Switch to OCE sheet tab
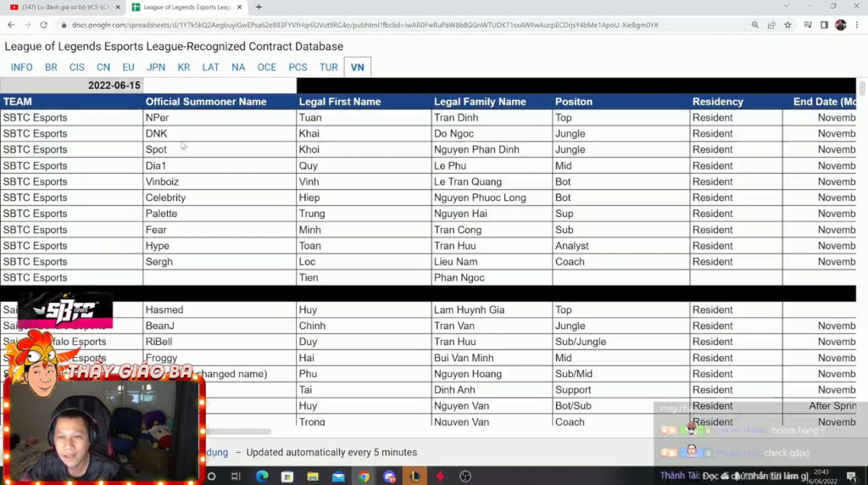Image resolution: width=868 pixels, height=485 pixels. pyautogui.click(x=266, y=68)
